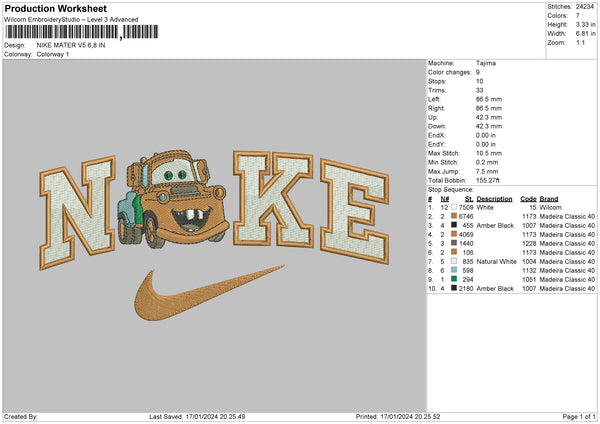The height and width of the screenshot is (424, 600).
Task: Select the green swatch with code 1051
Action: tap(454, 279)
